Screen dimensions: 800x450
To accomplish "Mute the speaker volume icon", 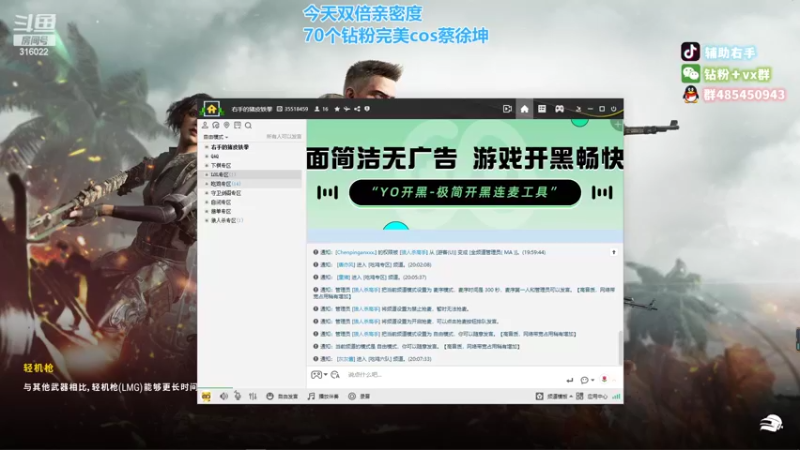I will [x=223, y=396].
